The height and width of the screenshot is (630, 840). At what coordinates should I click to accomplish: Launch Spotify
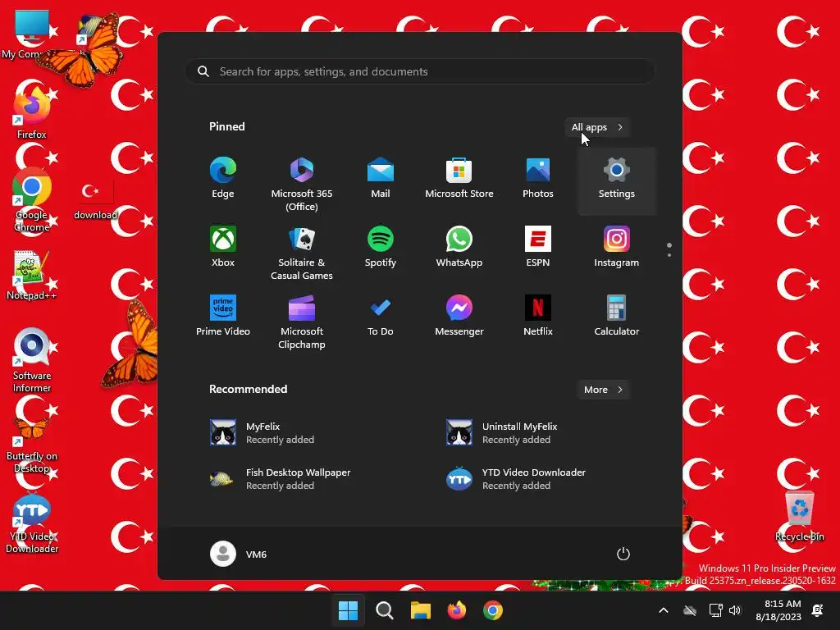click(381, 249)
